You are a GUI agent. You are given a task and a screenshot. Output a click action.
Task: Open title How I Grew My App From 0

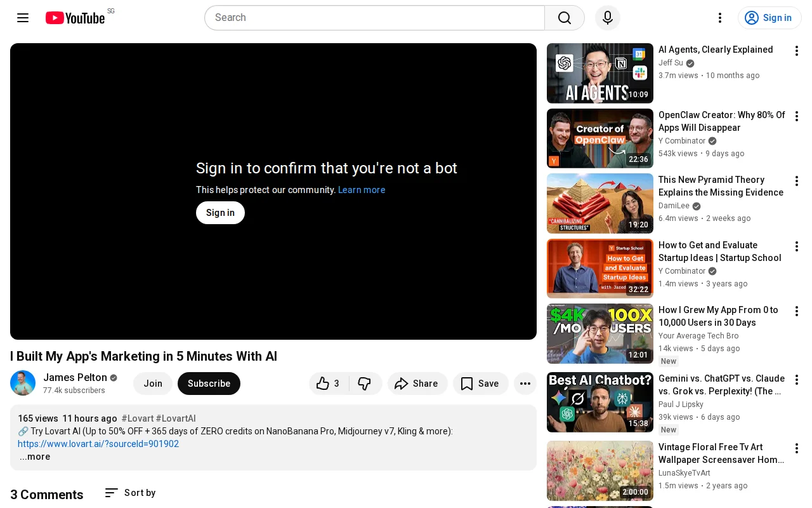718,316
